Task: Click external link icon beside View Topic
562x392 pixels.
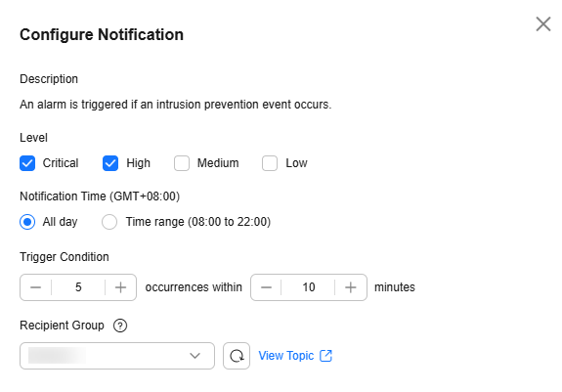Action: click(x=325, y=356)
